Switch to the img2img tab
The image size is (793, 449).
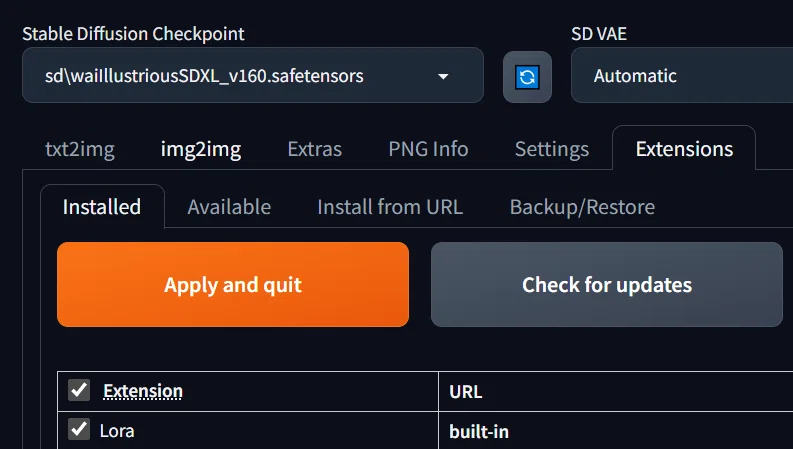[201, 149]
